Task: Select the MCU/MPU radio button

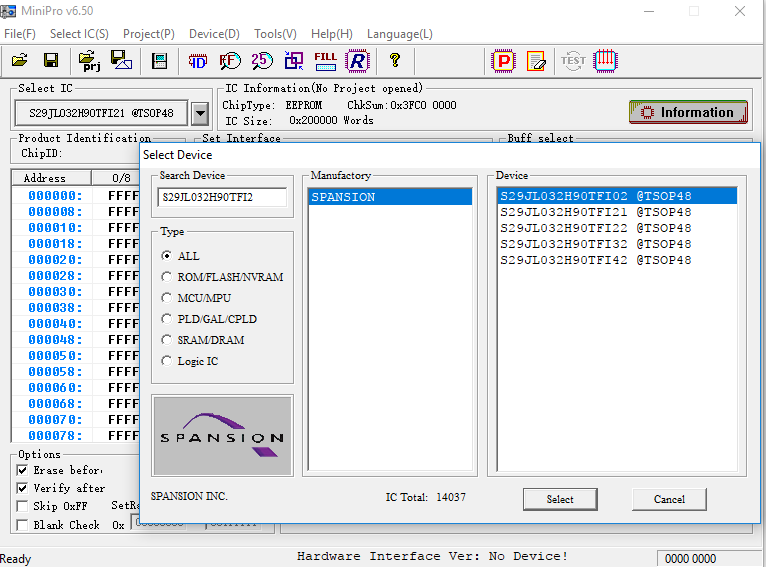Action: coord(167,298)
